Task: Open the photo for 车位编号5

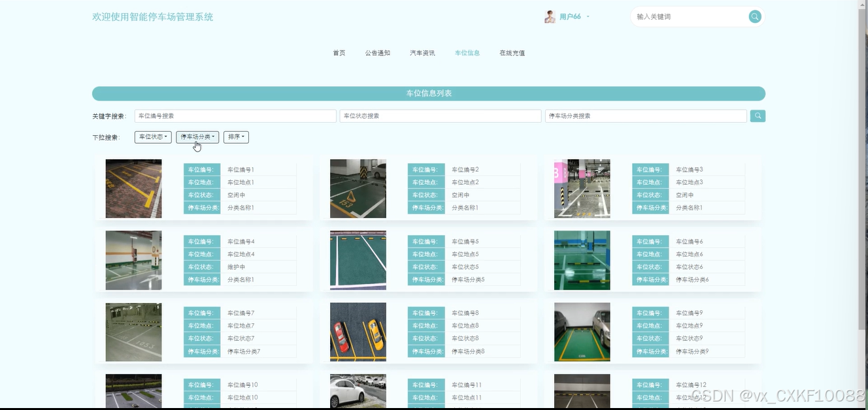Action: 358,260
